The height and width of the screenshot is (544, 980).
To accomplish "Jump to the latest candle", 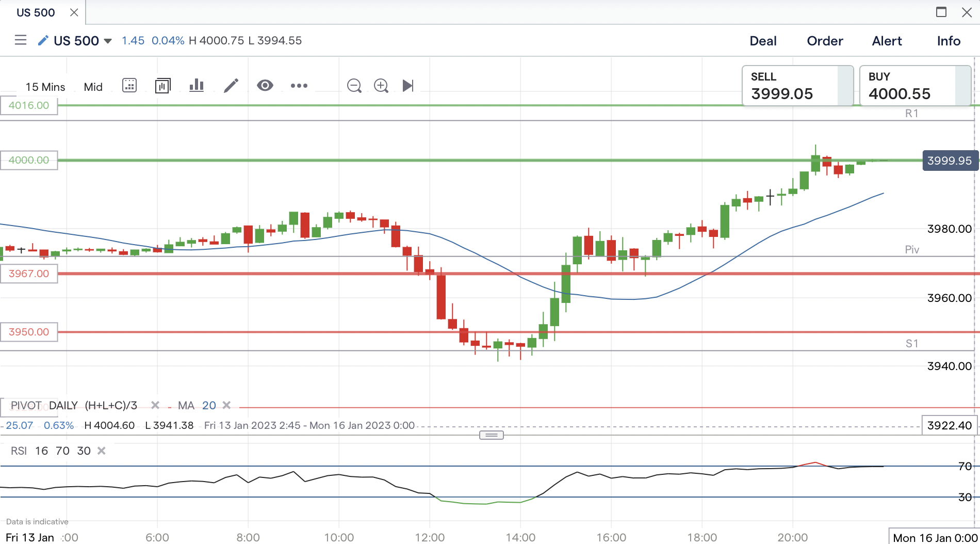I will [408, 86].
